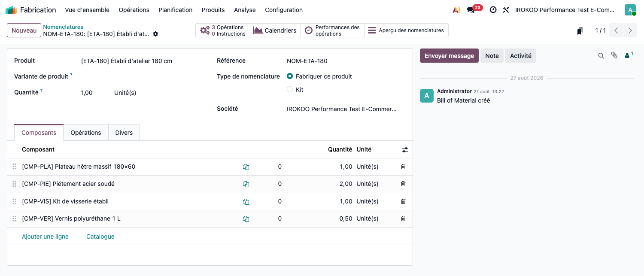This screenshot has height=276, width=644.
Task: Toggle followers via the person icon
Action: pos(629,55)
